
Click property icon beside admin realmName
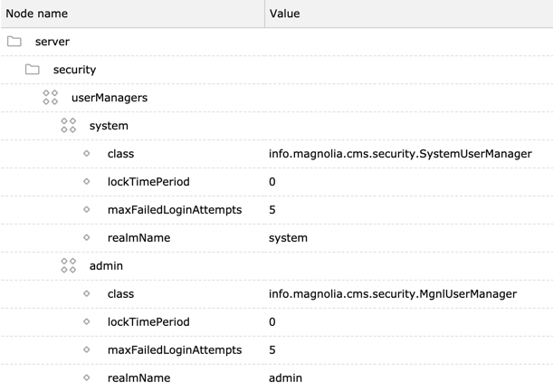click(87, 378)
